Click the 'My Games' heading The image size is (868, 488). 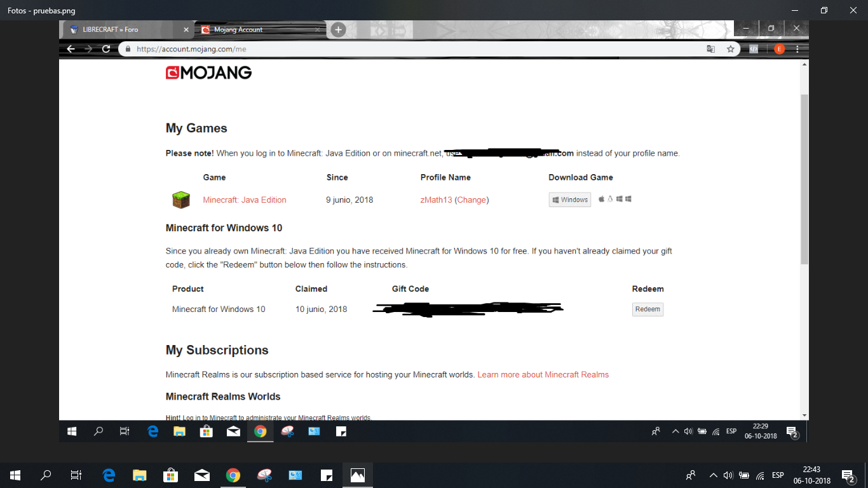196,128
